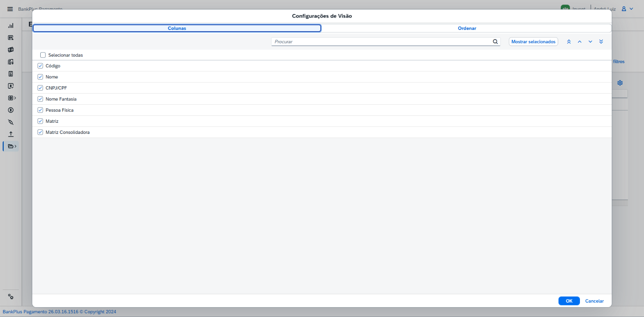This screenshot has width=644, height=317.
Task: Click the building with dollar sidebar icon
Action: coord(11,62)
